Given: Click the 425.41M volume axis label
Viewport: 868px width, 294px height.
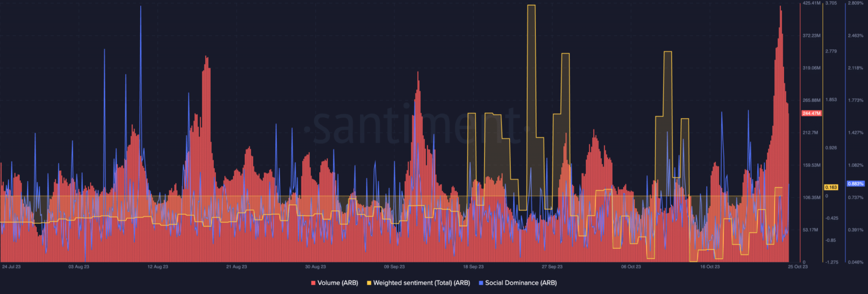Looking at the screenshot, I should [811, 3].
